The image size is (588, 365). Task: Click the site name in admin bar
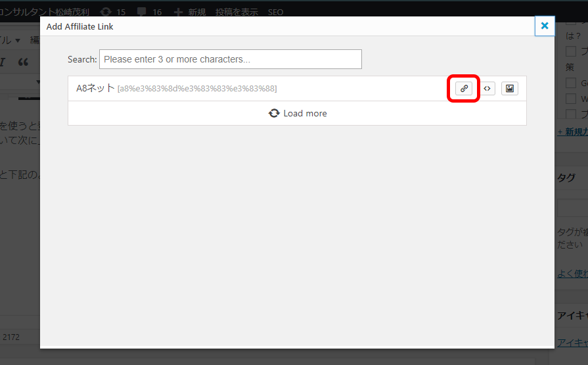(x=44, y=12)
